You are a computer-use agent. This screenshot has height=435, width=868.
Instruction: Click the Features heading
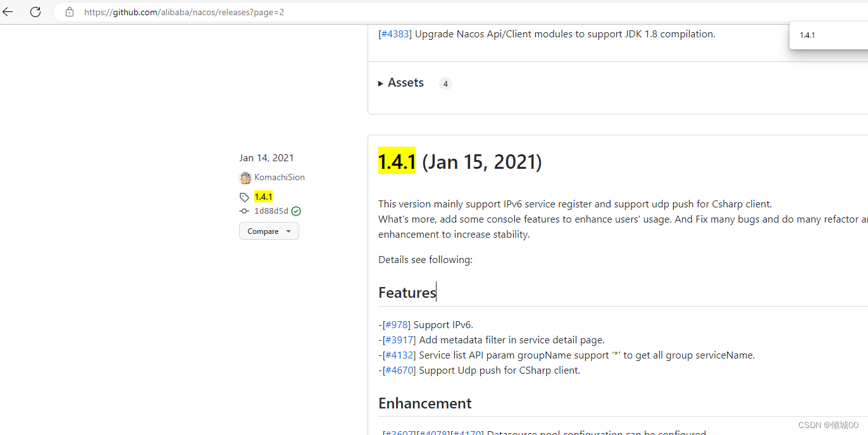pos(407,292)
